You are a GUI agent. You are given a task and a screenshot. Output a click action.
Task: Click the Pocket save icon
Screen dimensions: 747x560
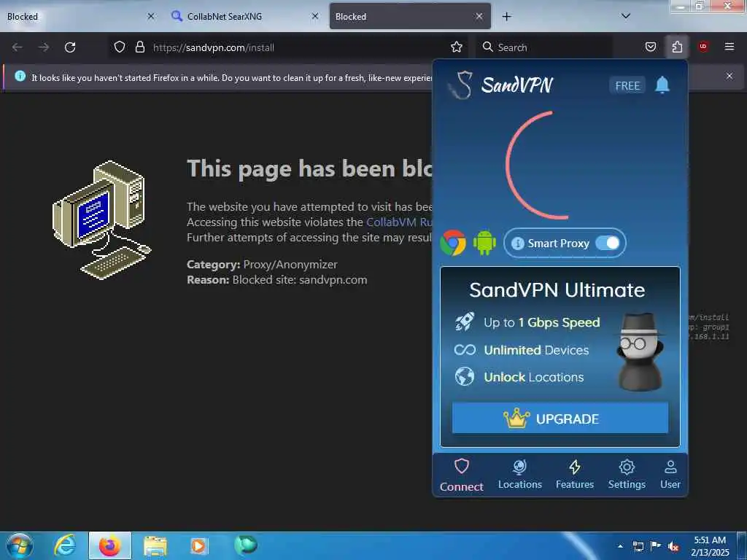[x=651, y=47]
